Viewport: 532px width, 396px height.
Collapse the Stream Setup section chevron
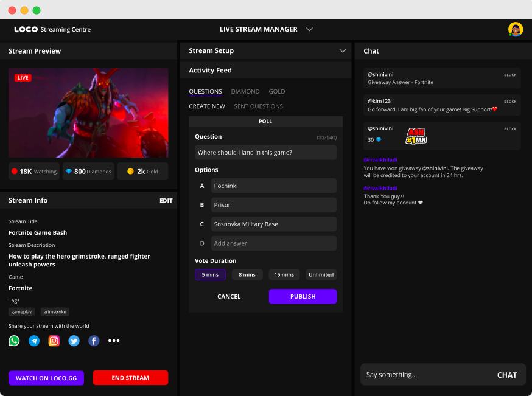click(x=343, y=51)
